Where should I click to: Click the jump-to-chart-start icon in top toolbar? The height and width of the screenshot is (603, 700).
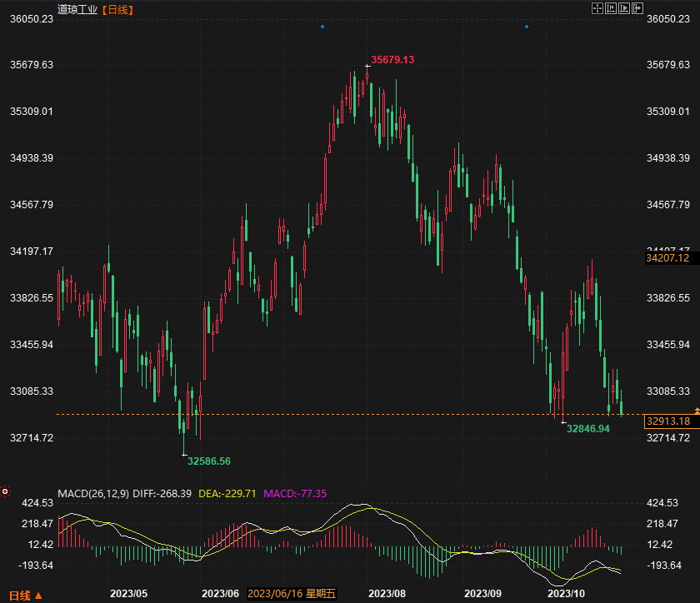coord(611,8)
